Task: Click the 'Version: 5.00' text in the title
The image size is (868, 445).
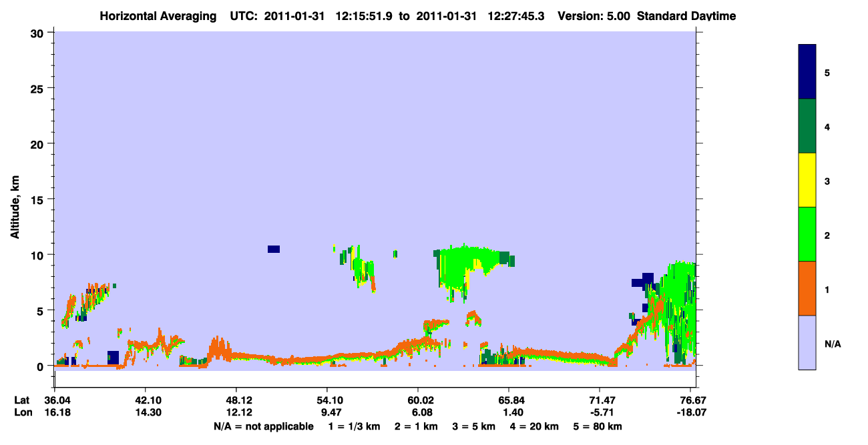Action: tap(594, 16)
